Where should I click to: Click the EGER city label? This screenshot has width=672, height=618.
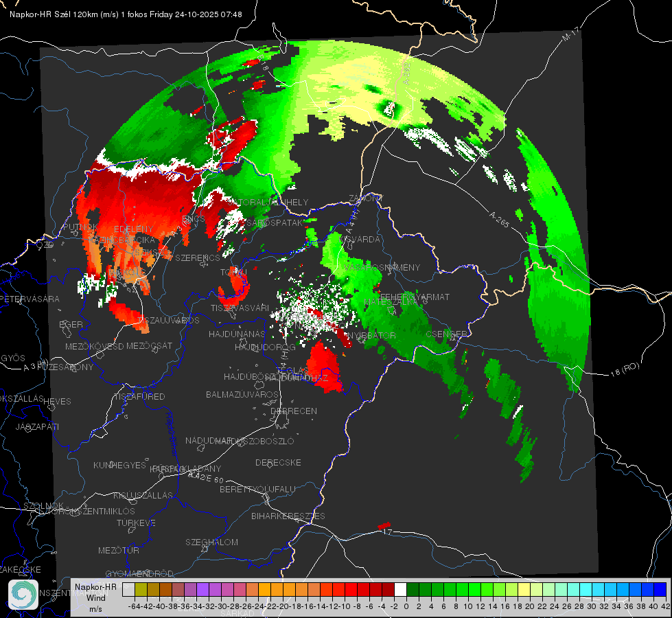coord(71,324)
